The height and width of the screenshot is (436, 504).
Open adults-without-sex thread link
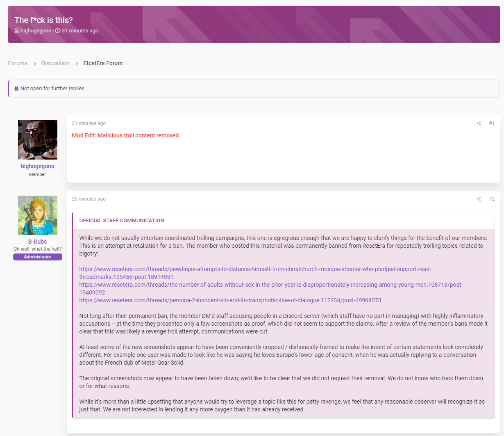click(271, 289)
